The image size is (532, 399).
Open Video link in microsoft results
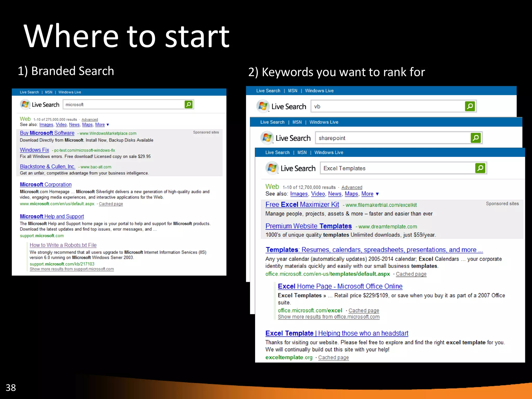pos(61,125)
